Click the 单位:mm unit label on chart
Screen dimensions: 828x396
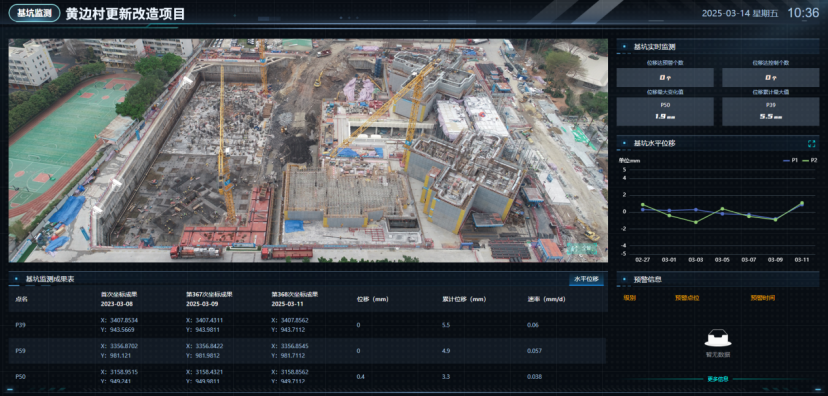629,161
